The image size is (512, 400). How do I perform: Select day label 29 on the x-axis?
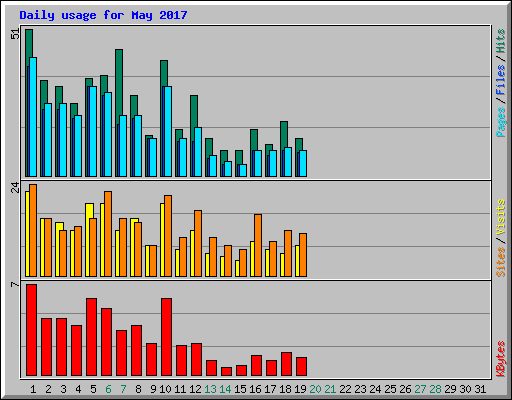(450, 389)
